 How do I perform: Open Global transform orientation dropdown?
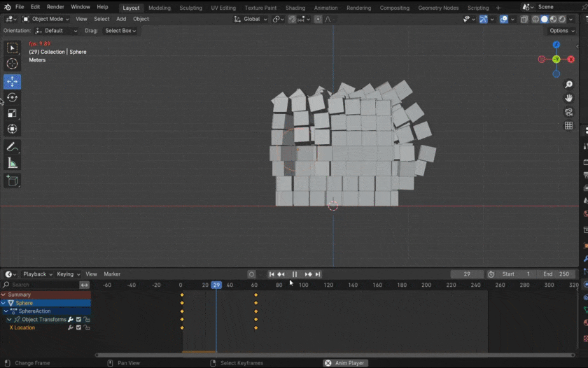[251, 19]
